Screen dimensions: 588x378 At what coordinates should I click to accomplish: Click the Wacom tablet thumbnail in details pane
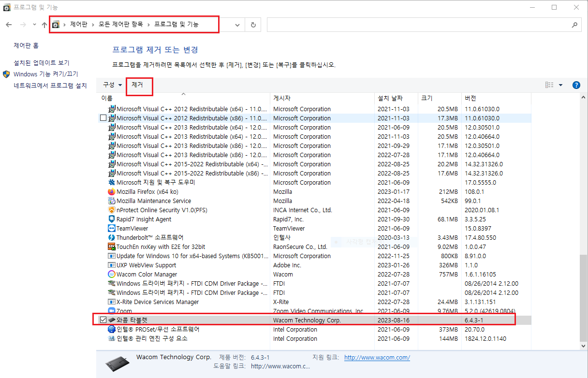(118, 364)
